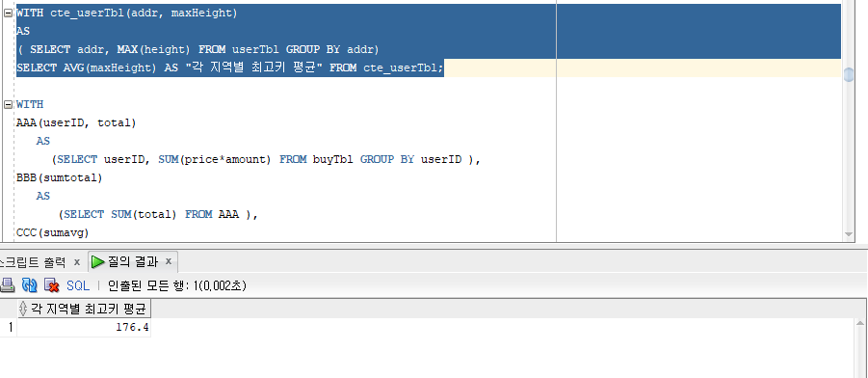This screenshot has width=868, height=378.
Task: Close the 스크립트 출력 tab
Action: (77, 261)
